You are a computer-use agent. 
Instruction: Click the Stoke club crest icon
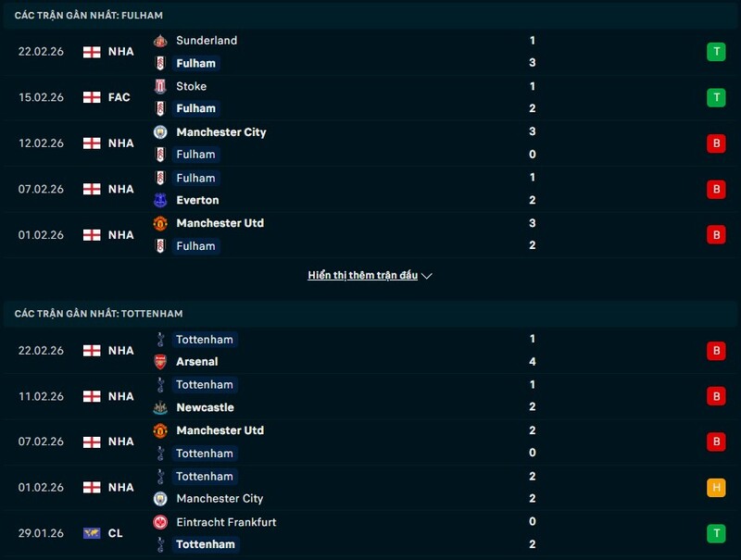point(160,86)
